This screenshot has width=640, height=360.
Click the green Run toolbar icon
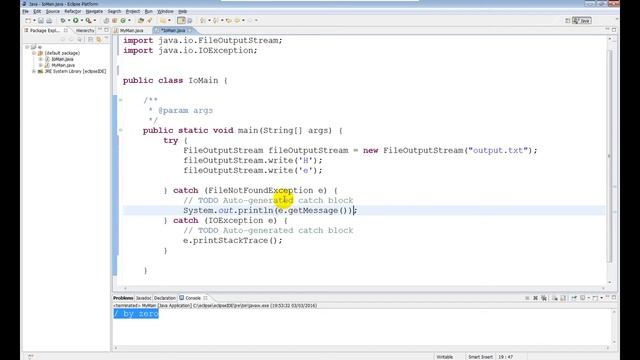tap(76, 20)
